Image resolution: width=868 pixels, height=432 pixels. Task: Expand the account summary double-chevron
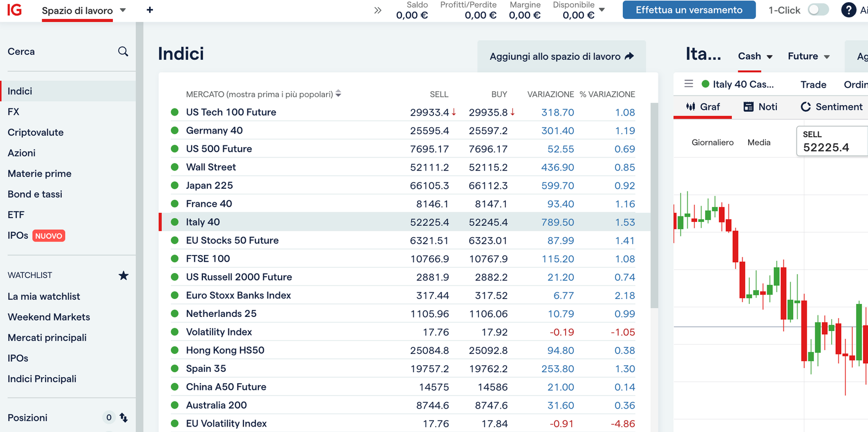(x=378, y=10)
